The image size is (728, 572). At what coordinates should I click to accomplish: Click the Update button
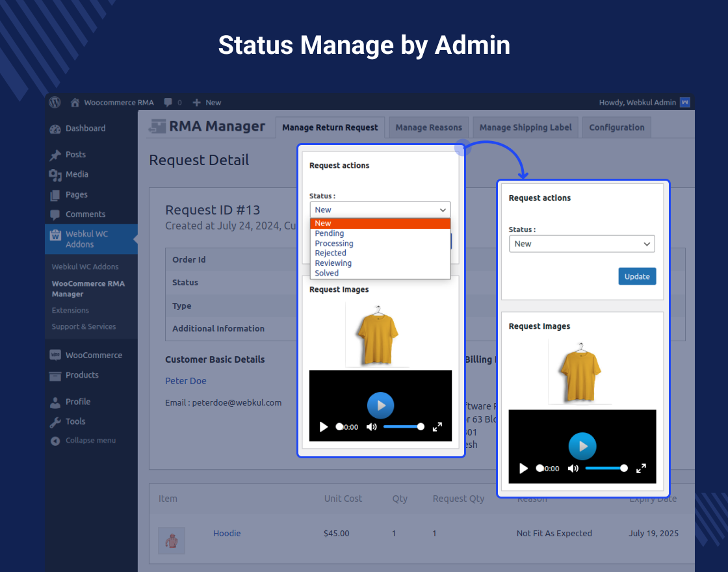[x=637, y=276]
